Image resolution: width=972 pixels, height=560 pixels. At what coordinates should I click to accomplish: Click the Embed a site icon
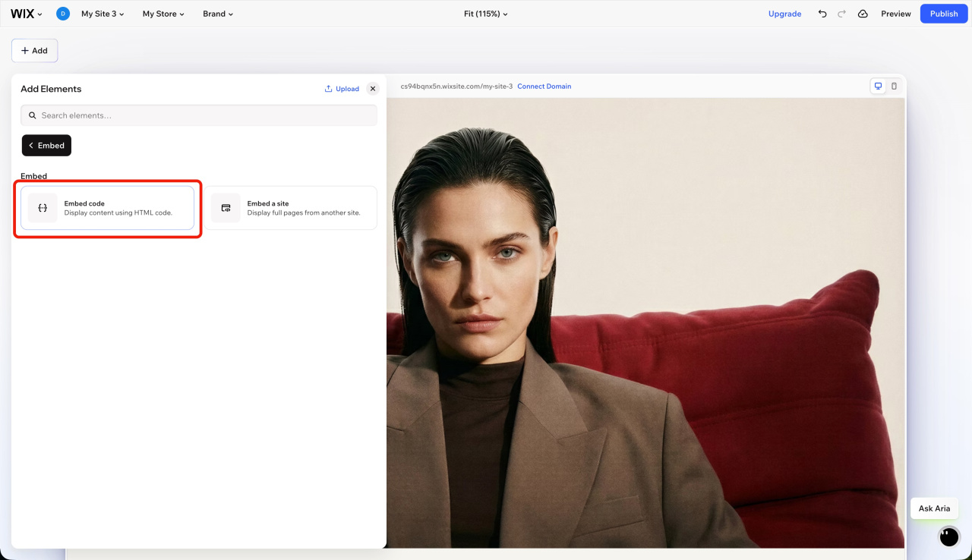[x=226, y=208]
